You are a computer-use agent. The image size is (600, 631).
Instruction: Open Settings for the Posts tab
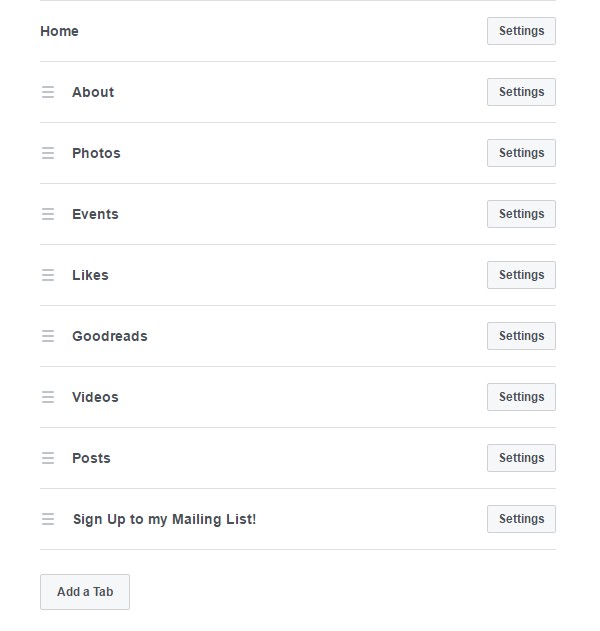521,458
